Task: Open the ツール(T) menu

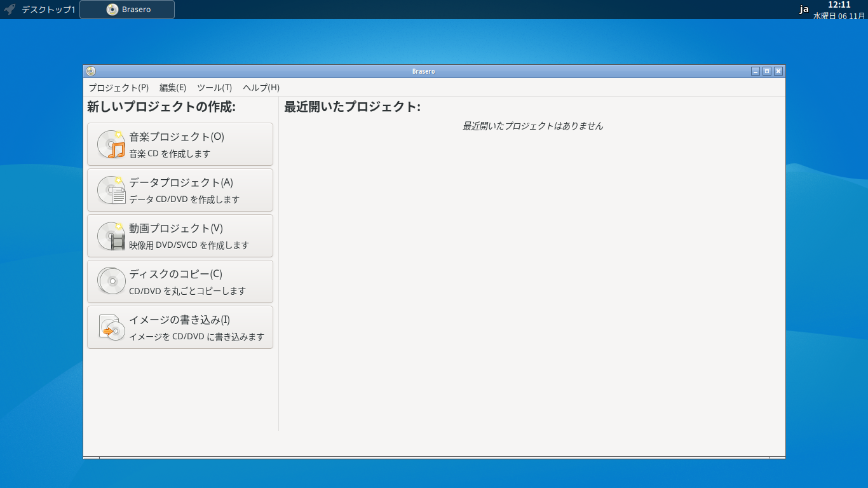Action: pos(215,88)
